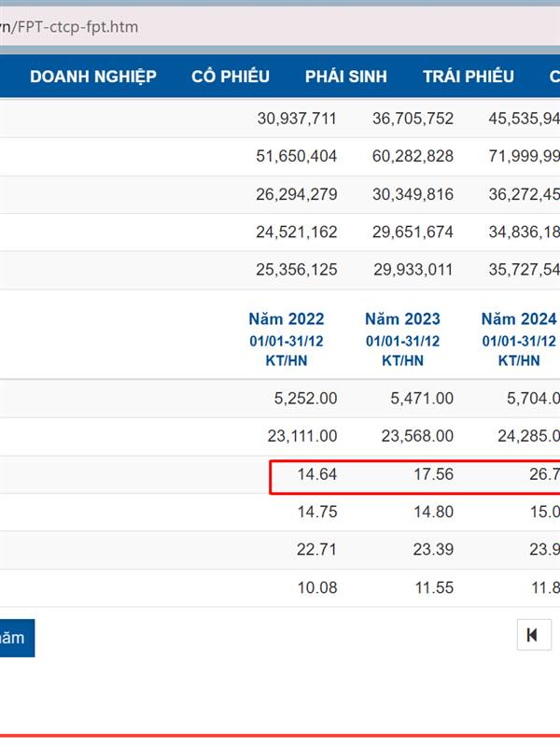Open the PHÁI SINH menu

coord(346,77)
